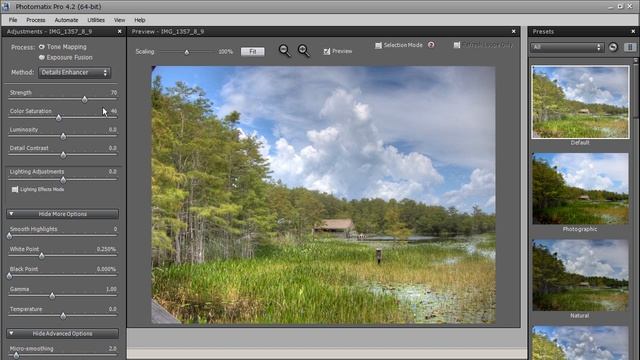This screenshot has width=640, height=360.
Task: Open the Process menu
Action: [36, 20]
